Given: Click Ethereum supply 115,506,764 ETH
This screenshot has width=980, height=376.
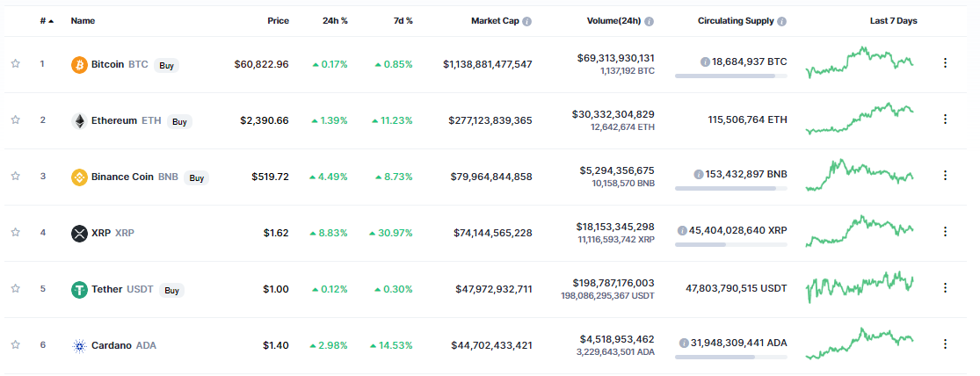Looking at the screenshot, I should coord(747,119).
